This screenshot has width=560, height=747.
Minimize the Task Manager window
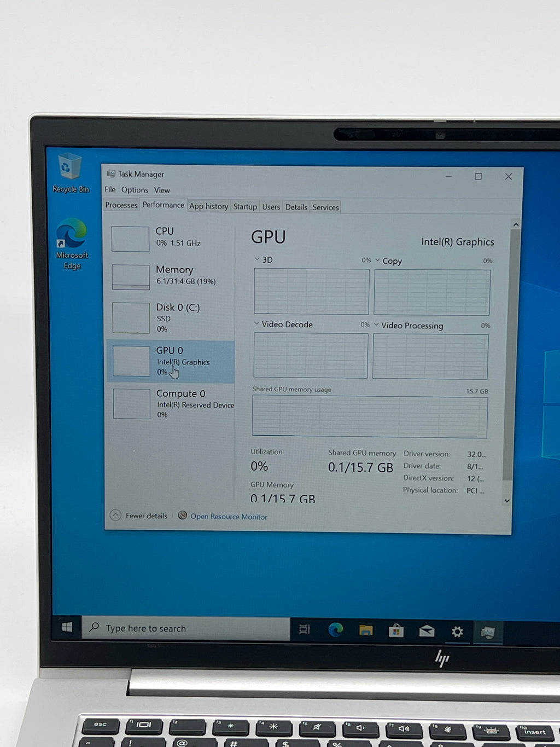448,176
